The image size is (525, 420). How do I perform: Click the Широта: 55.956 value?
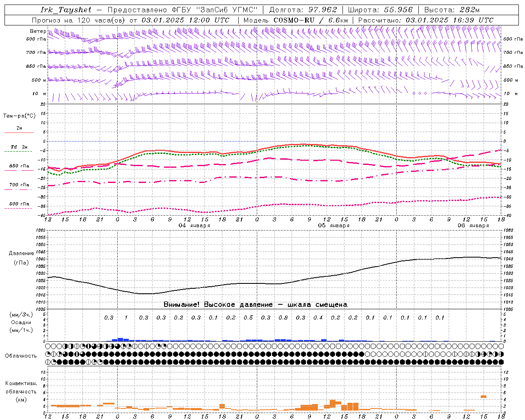[x=381, y=10]
